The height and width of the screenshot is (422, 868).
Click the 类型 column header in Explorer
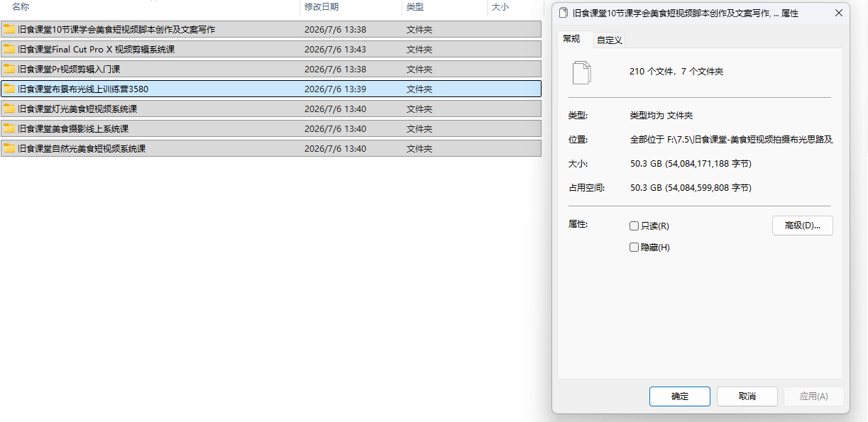(415, 7)
